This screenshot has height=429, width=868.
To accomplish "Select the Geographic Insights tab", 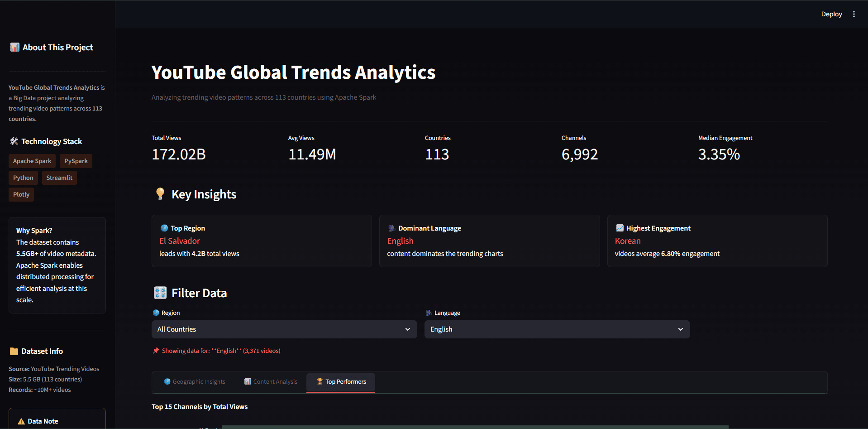I will [195, 381].
